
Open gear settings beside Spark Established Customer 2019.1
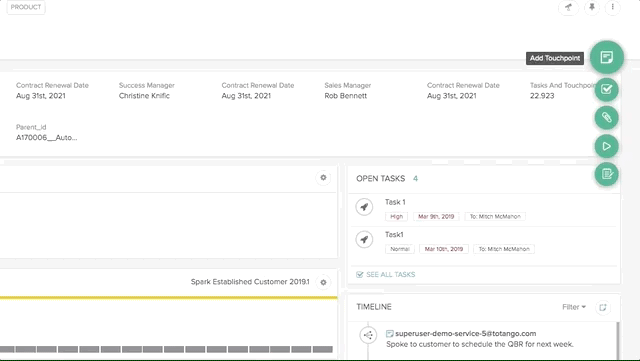[323, 282]
